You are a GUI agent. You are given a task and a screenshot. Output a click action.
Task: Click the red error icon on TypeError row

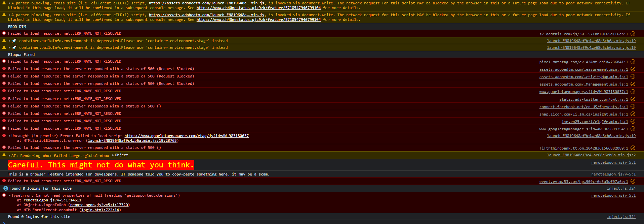(4, 195)
